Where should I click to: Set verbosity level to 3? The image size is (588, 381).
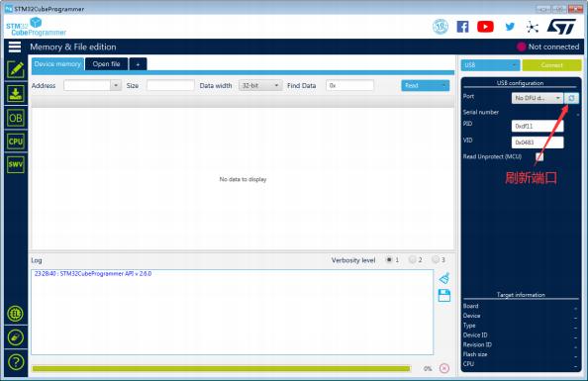point(436,259)
